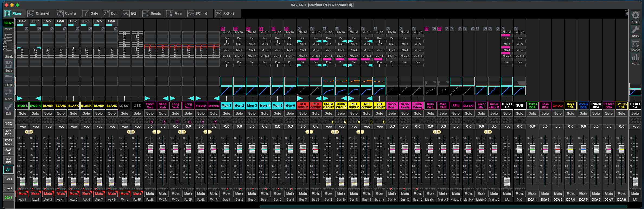Click the Load folder icon
The height and width of the screenshot is (209, 644).
(x=8, y=78)
